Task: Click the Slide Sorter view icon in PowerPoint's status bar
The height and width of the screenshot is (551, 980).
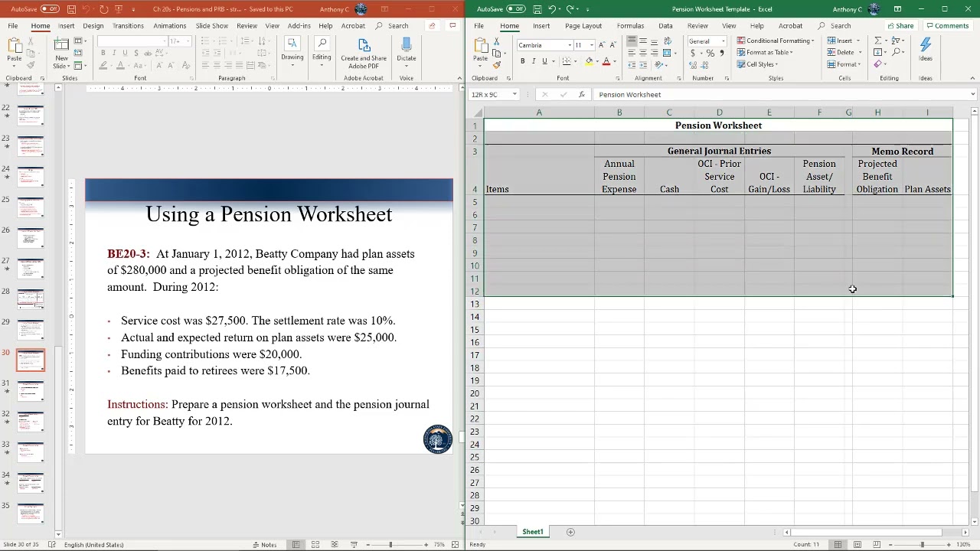Action: click(x=315, y=545)
